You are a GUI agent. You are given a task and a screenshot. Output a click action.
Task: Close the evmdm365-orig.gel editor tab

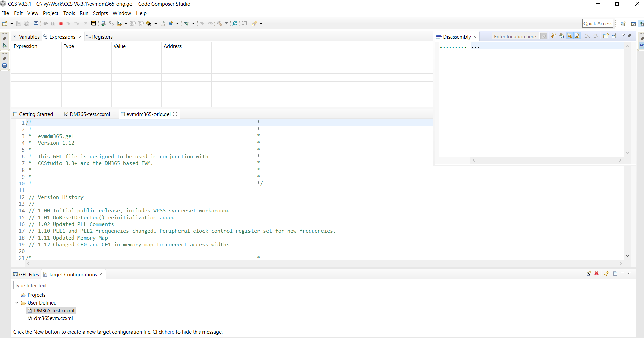coord(175,114)
